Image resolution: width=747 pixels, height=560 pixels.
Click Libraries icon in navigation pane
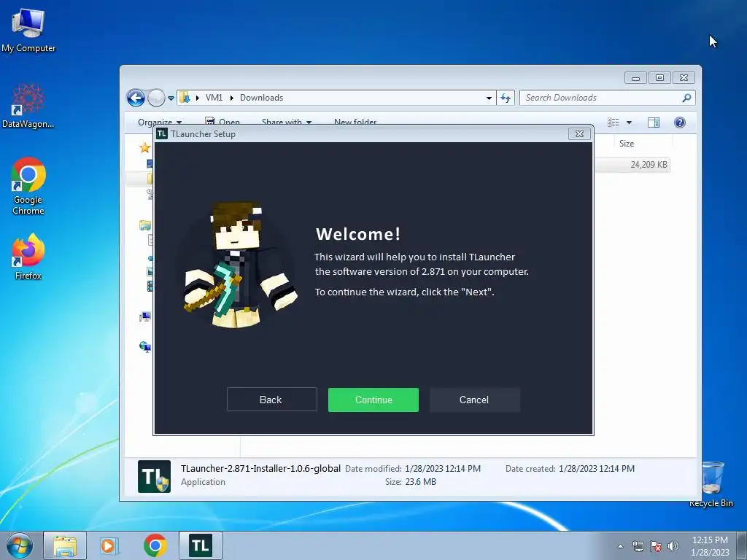pos(145,225)
